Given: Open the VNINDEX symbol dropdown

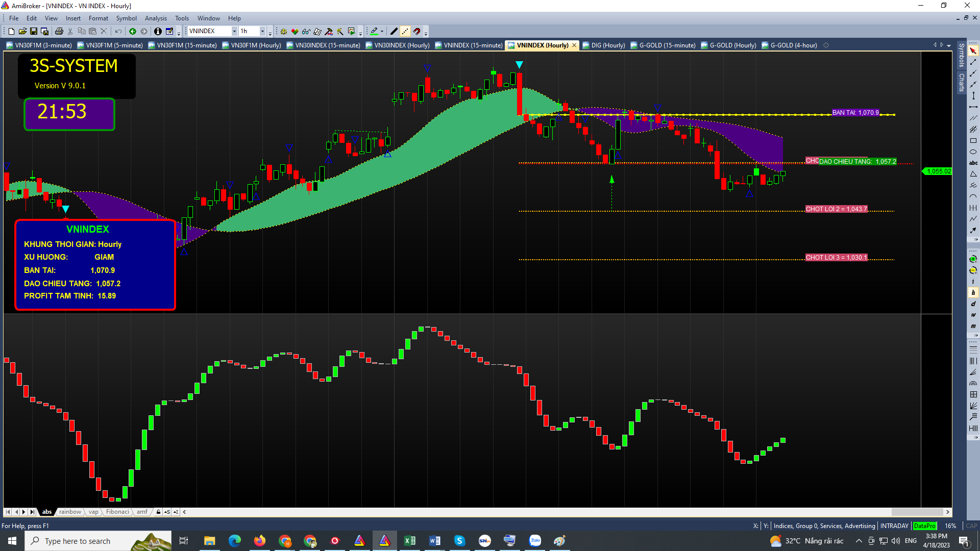Looking at the screenshot, I should pyautogui.click(x=234, y=32).
